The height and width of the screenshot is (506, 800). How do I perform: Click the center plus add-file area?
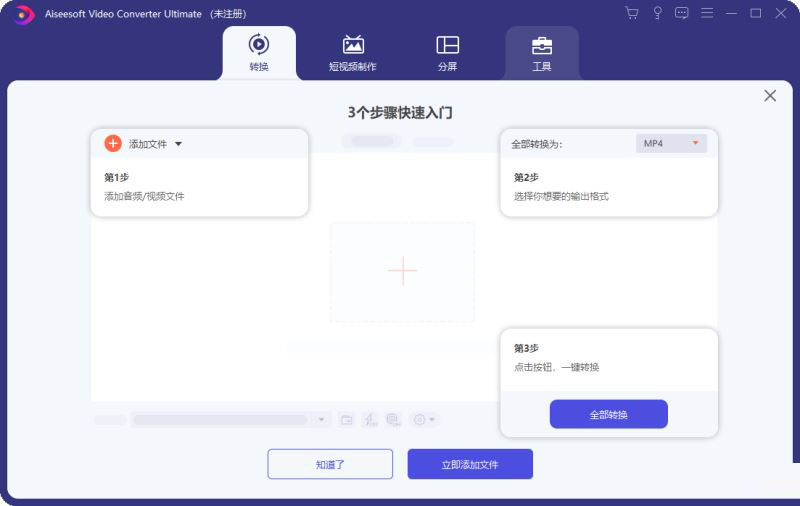coord(403,271)
